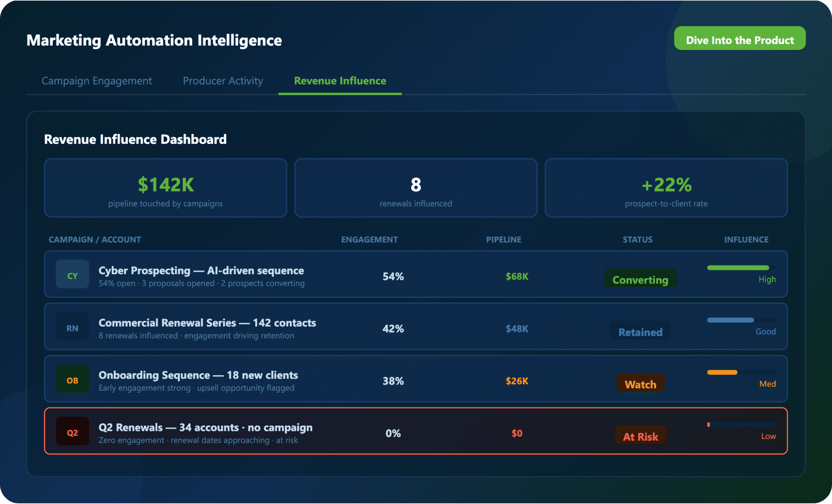
Task: Click the OB onboarding badge icon
Action: [72, 381]
